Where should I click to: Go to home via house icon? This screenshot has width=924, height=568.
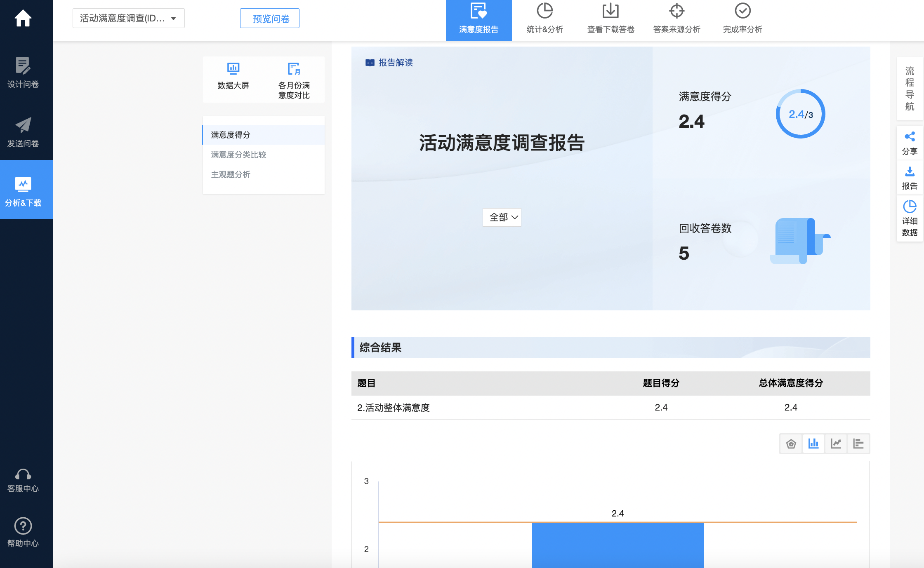pyautogui.click(x=23, y=18)
